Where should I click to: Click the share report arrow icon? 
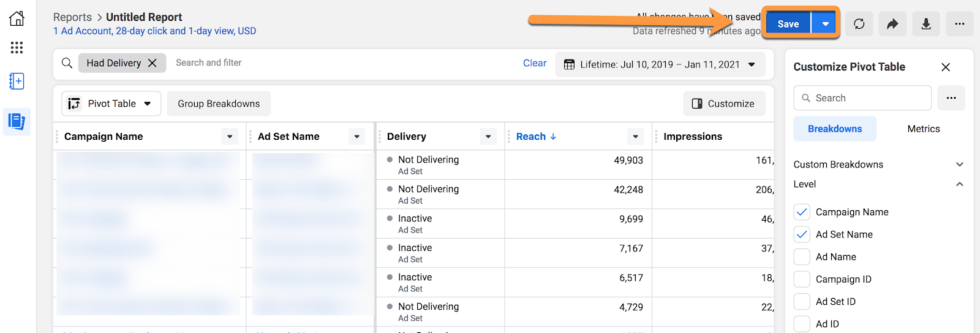(892, 24)
